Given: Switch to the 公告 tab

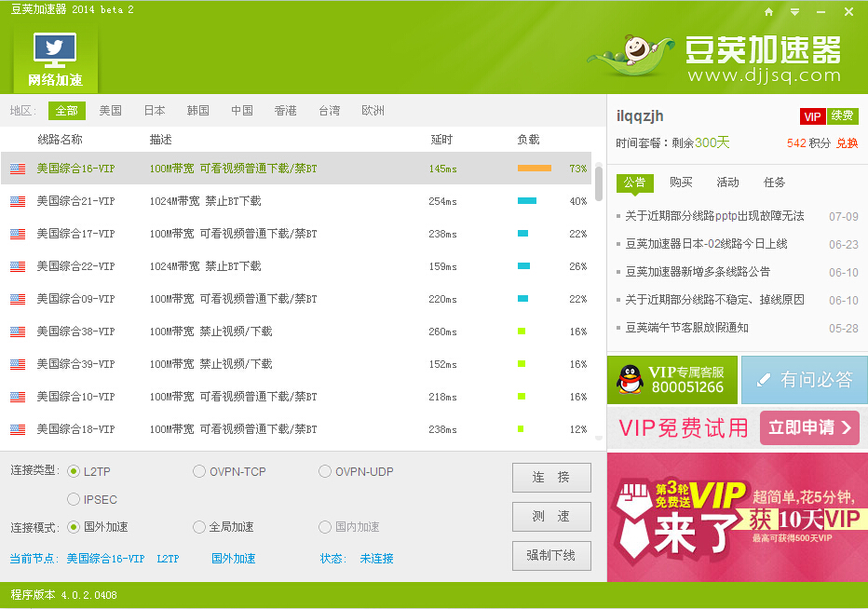Looking at the screenshot, I should tap(634, 183).
